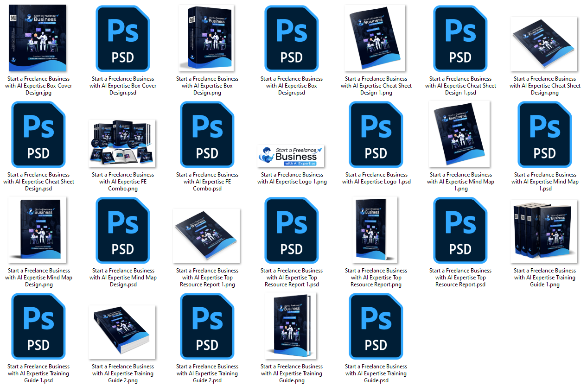
Task: Select the Training Guide.psd file icon
Action: (x=376, y=326)
